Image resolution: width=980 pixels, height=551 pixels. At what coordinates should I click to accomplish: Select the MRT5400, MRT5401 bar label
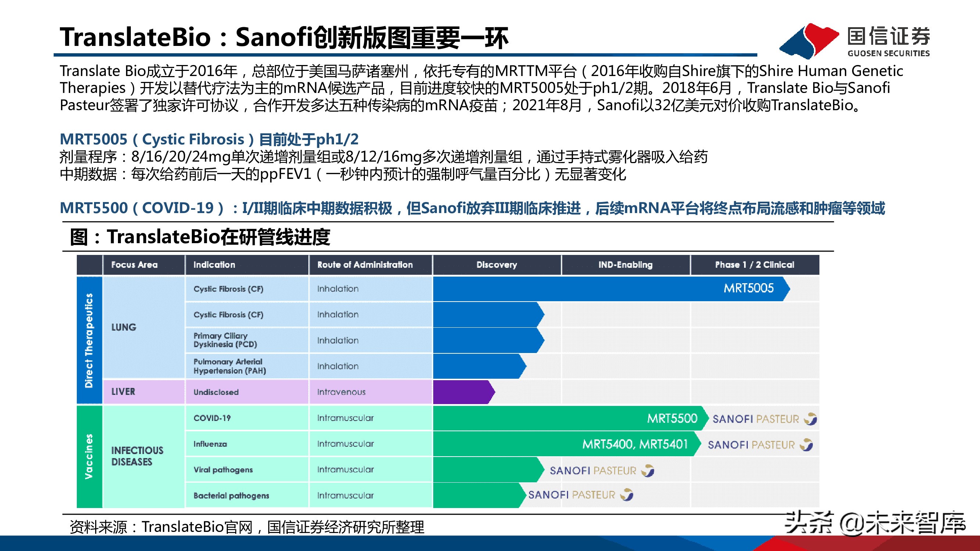635,444
